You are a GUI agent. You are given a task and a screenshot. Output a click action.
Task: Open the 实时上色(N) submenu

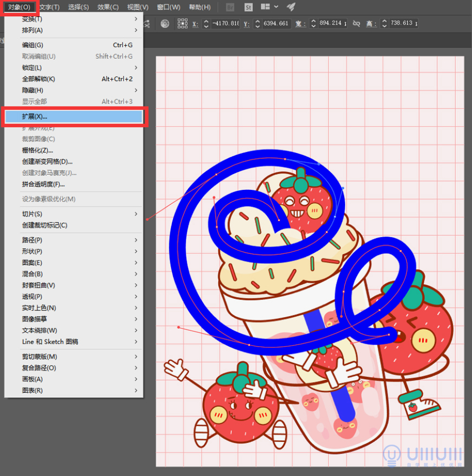click(x=73, y=308)
